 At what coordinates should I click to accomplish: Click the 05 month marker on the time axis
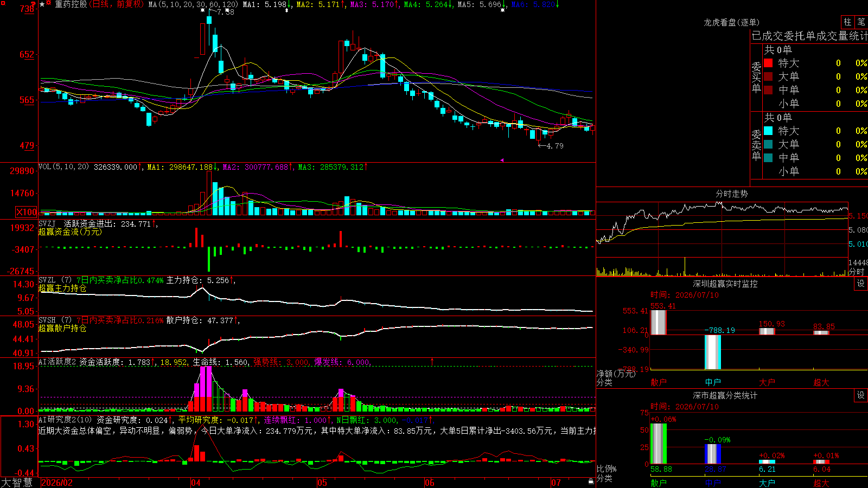[322, 483]
